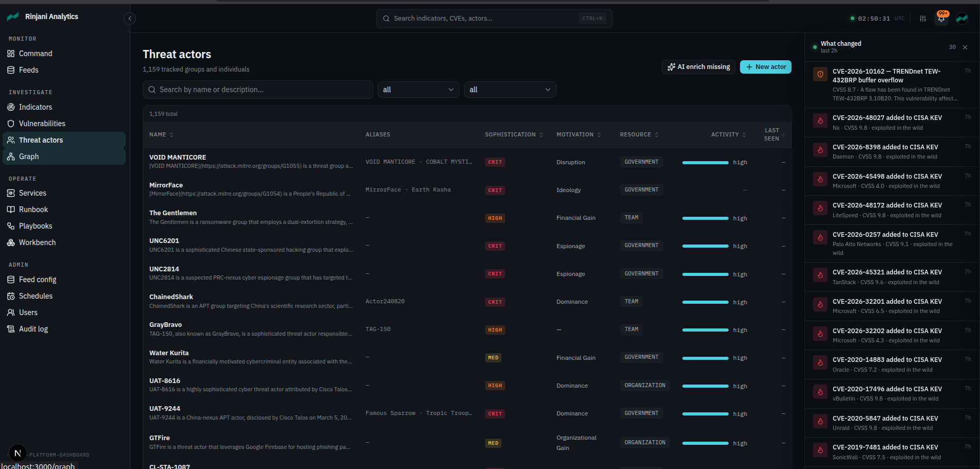Open UNC6201 actor details
Viewport: 980px width, 469px height.
tap(164, 241)
